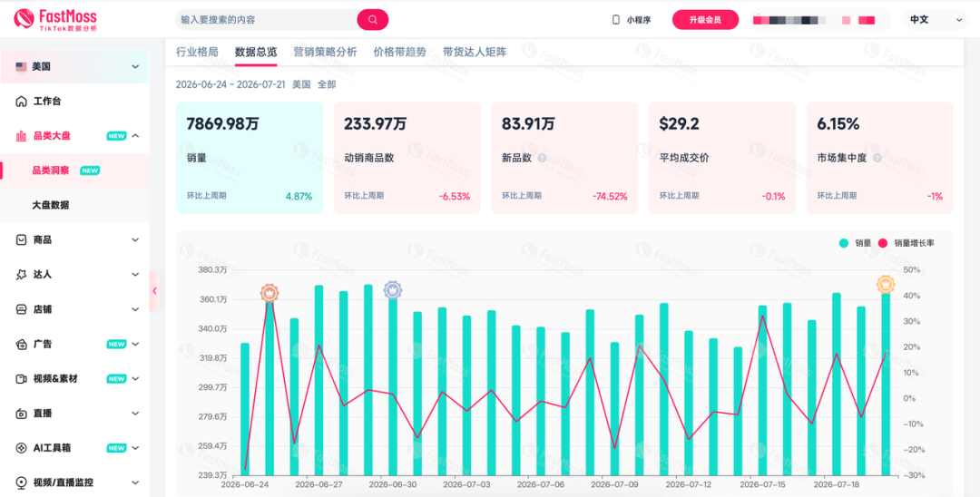980x497 pixels.
Task: Expand the 视频/直播监控 menu section
Action: coord(135,482)
